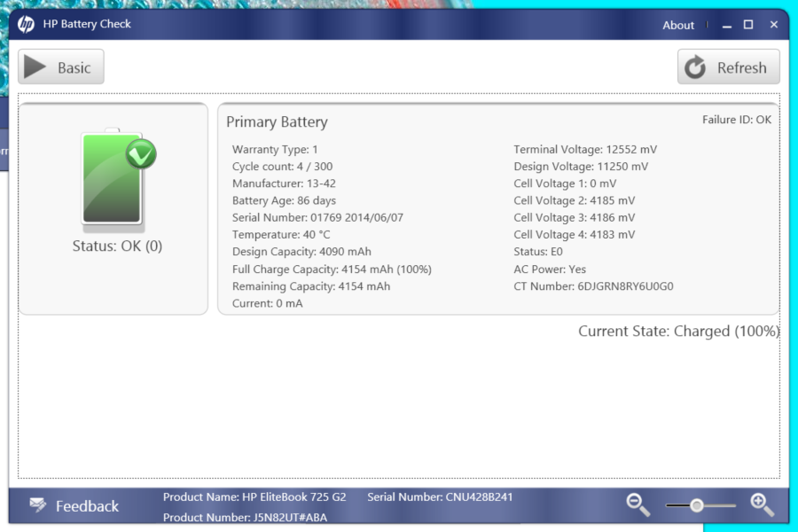Click 'Battery Age: 86 days'
The image size is (798, 532).
coord(284,200)
